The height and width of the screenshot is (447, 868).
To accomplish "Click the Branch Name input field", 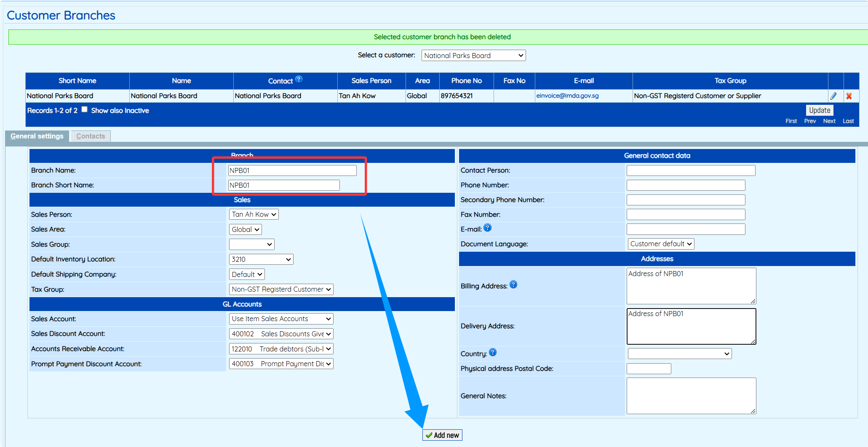I will click(x=292, y=170).
